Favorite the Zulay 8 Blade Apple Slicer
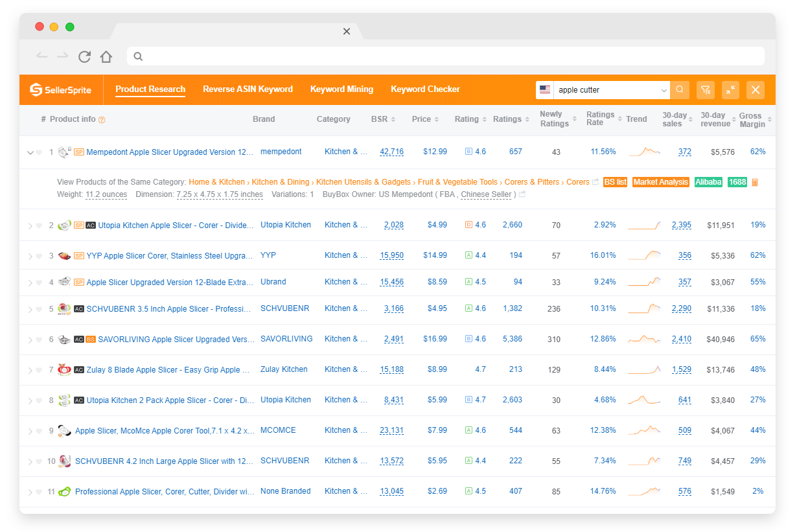 point(40,369)
